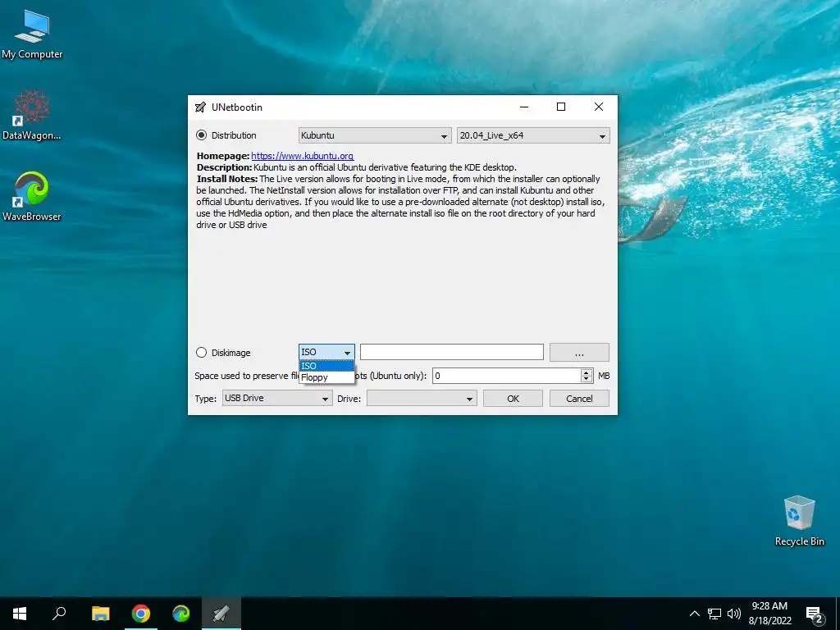Click the "Install Notes:" label

(x=227, y=179)
